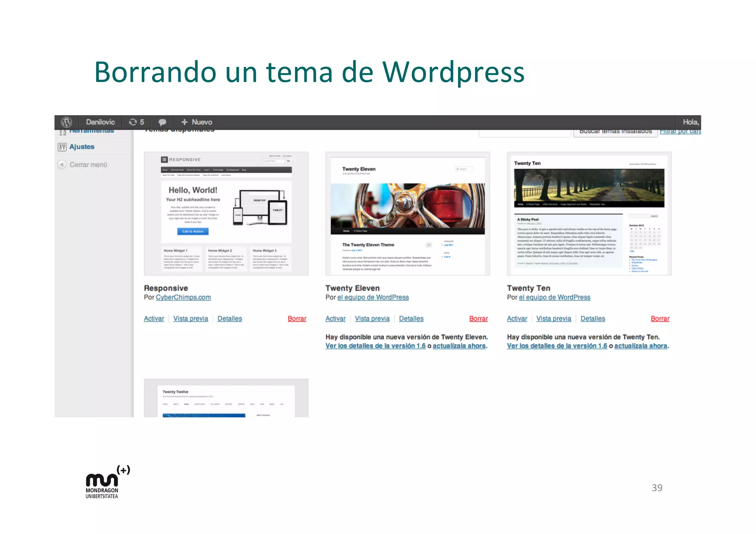
Task: Open Twenty Eleven's el equipo de WordPress link
Action: [373, 297]
